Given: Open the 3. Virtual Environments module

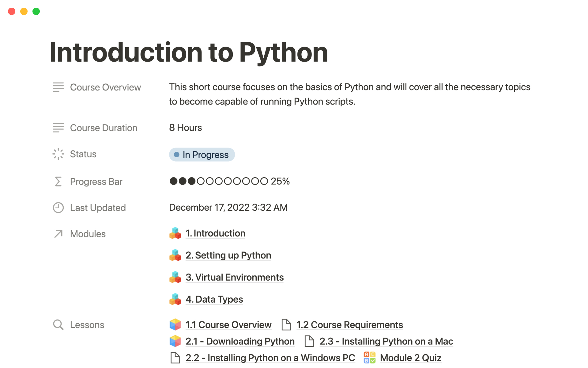Looking at the screenshot, I should [235, 278].
